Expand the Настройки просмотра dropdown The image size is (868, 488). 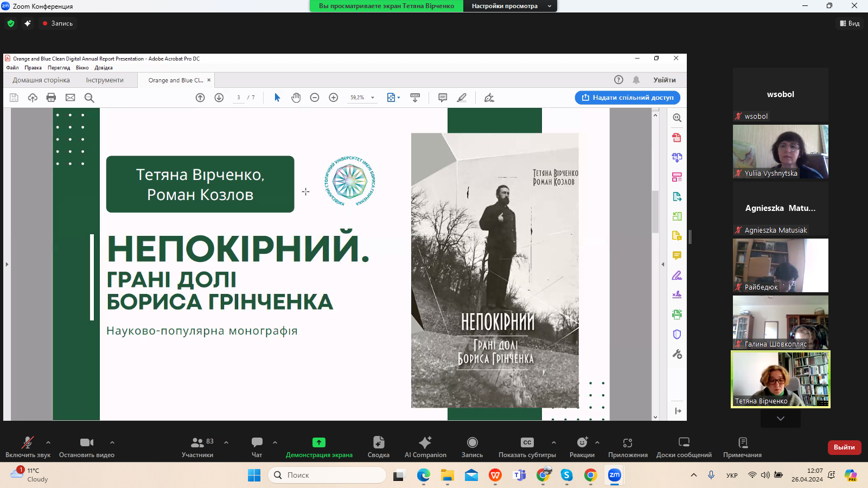pyautogui.click(x=510, y=6)
